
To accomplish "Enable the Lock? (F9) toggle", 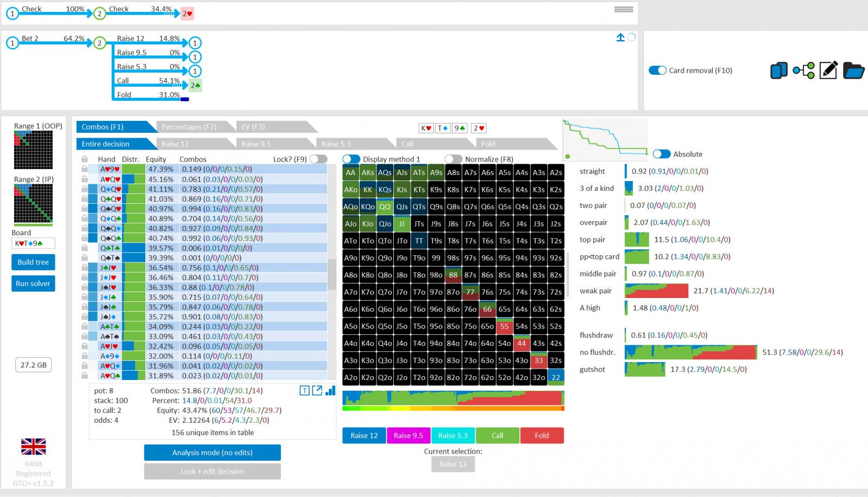I will pos(318,159).
